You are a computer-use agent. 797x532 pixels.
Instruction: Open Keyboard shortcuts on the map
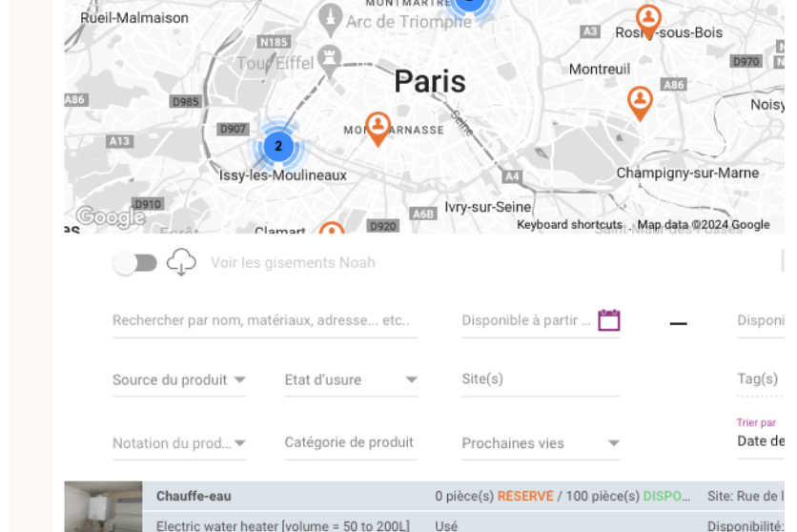click(569, 225)
